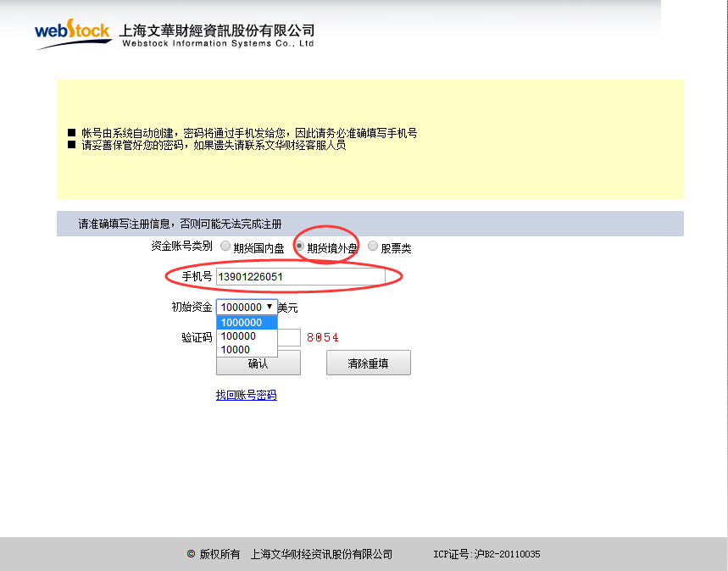The height and width of the screenshot is (571, 728).
Task: Pick 1000000 from the dropdown list
Action: (x=247, y=323)
